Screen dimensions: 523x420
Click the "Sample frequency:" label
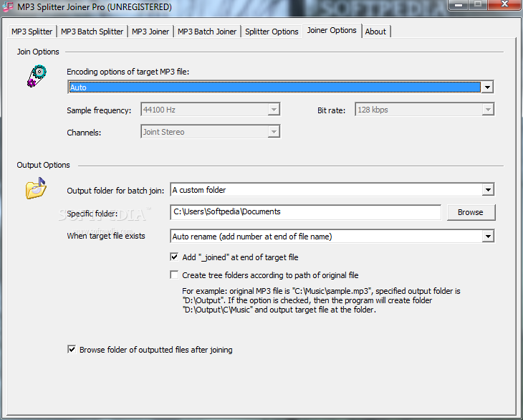[x=99, y=110]
